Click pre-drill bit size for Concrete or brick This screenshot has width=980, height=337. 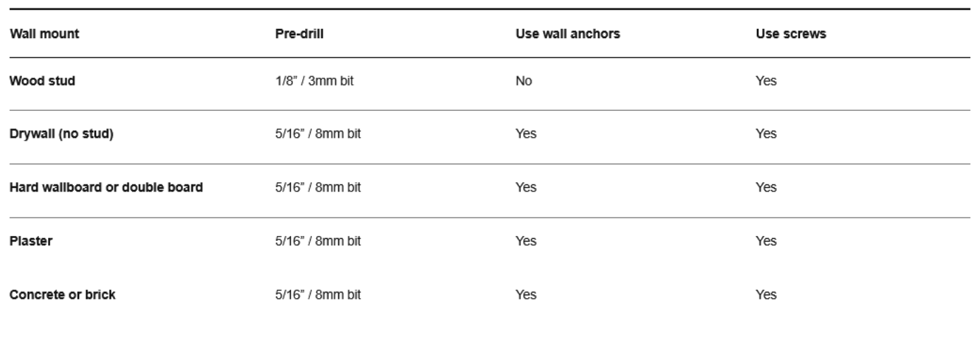tap(318, 295)
